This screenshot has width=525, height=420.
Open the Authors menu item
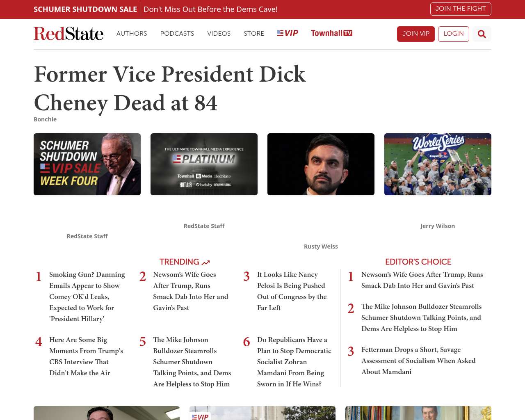click(132, 34)
